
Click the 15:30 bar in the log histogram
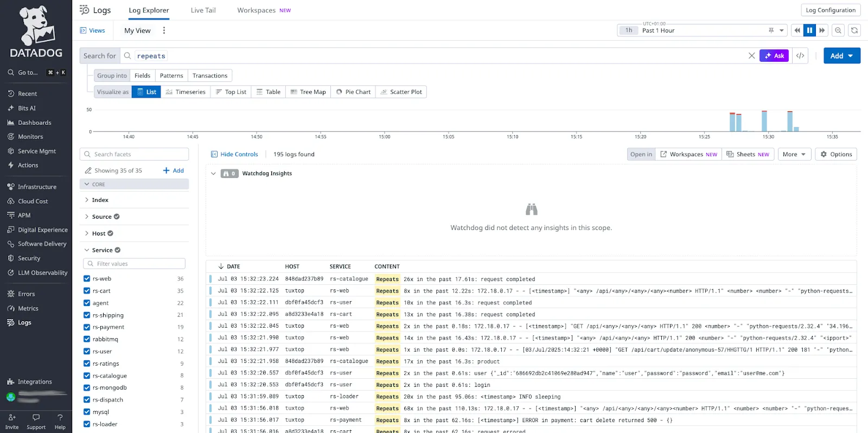click(x=764, y=121)
